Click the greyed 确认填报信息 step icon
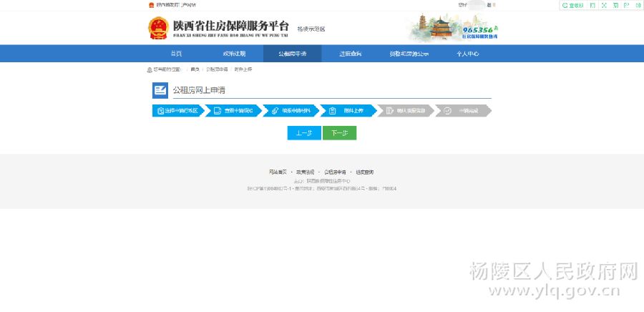This screenshot has height=312, width=644. (390, 111)
